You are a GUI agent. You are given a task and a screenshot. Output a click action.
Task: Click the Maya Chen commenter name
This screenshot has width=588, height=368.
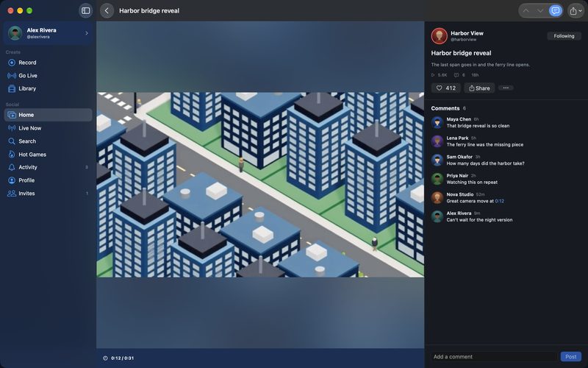[459, 119]
